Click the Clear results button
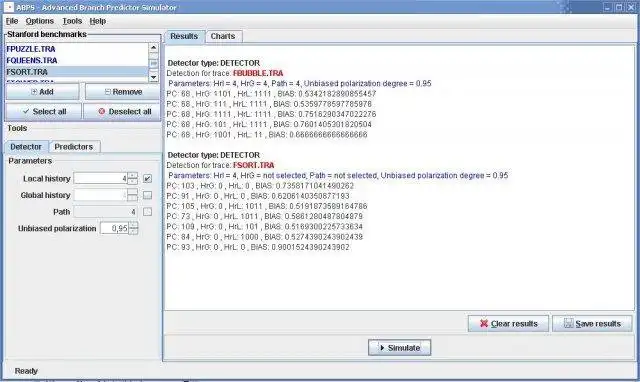 point(508,324)
